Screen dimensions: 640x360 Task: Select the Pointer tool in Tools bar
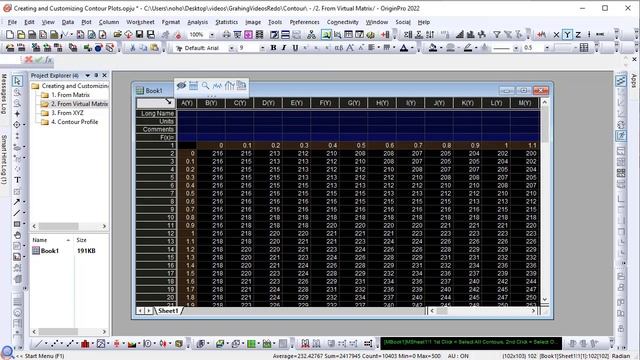point(17,81)
